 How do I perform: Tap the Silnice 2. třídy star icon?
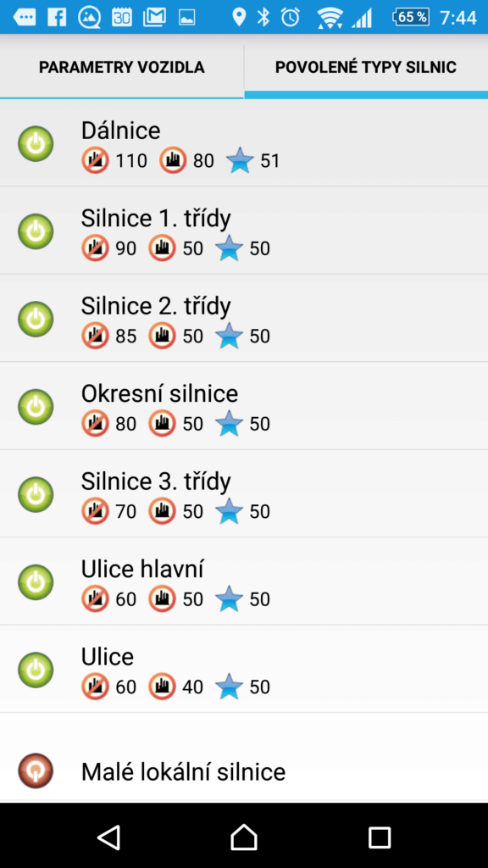[229, 336]
